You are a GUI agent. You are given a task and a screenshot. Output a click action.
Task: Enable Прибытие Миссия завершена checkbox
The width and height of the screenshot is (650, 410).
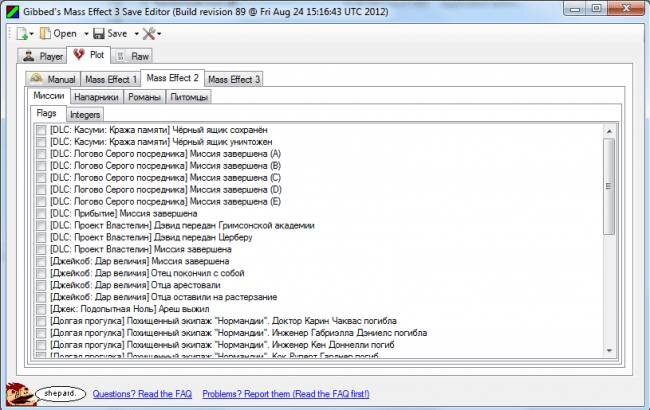pyautogui.click(x=41, y=213)
